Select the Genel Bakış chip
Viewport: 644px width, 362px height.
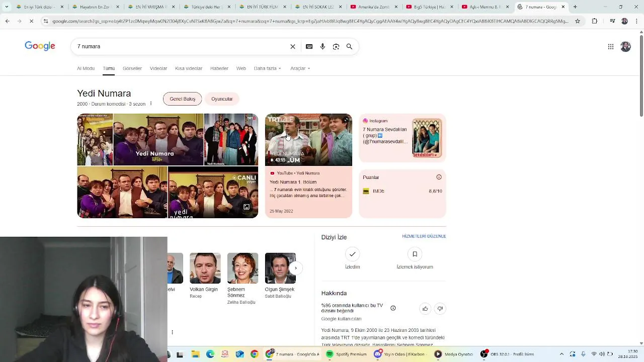pos(182,99)
